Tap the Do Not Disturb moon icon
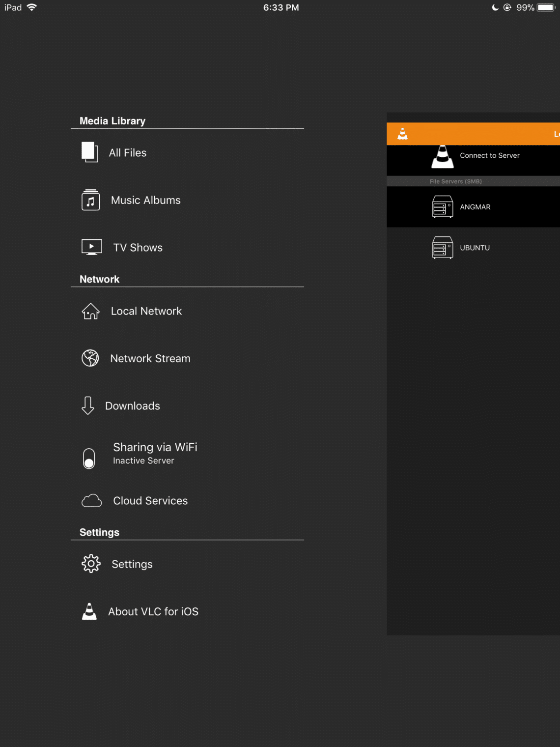 point(495,7)
